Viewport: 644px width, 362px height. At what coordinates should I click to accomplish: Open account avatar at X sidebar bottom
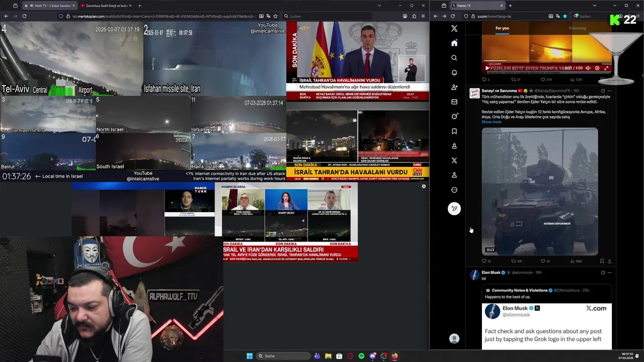pos(454,339)
